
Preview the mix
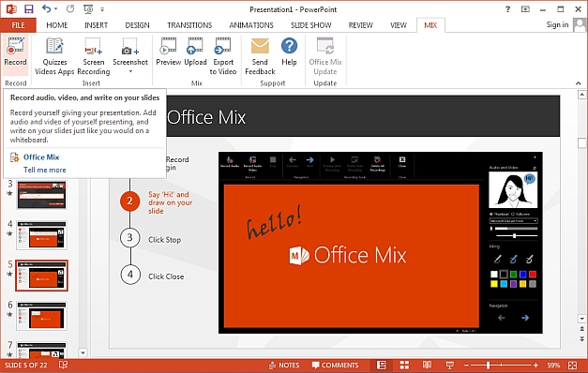(169, 52)
